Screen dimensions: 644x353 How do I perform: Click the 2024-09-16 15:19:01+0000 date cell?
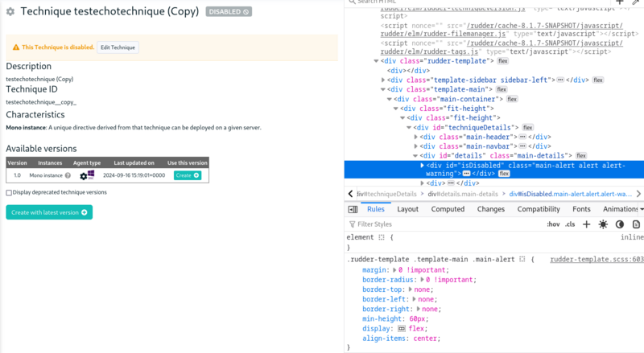tap(134, 175)
